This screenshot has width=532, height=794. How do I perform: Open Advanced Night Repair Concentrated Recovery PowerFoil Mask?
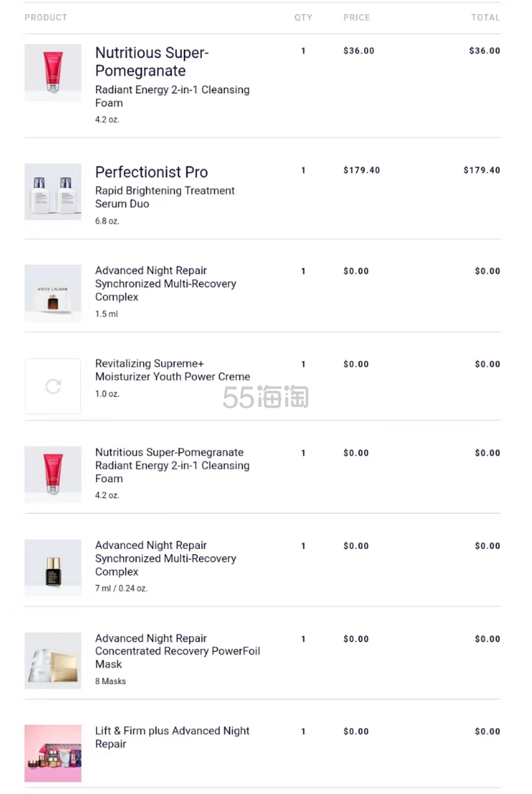pos(178,651)
